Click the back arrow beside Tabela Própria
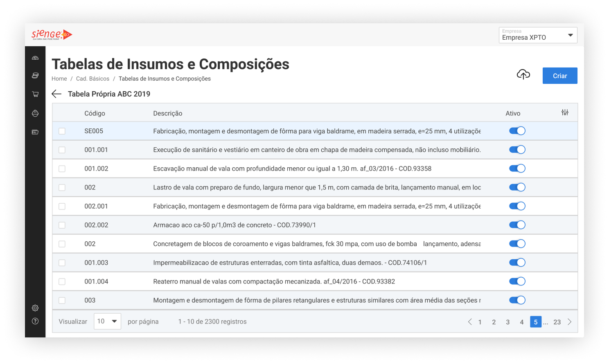Viewport: 609px width, 364px height. coord(56,94)
